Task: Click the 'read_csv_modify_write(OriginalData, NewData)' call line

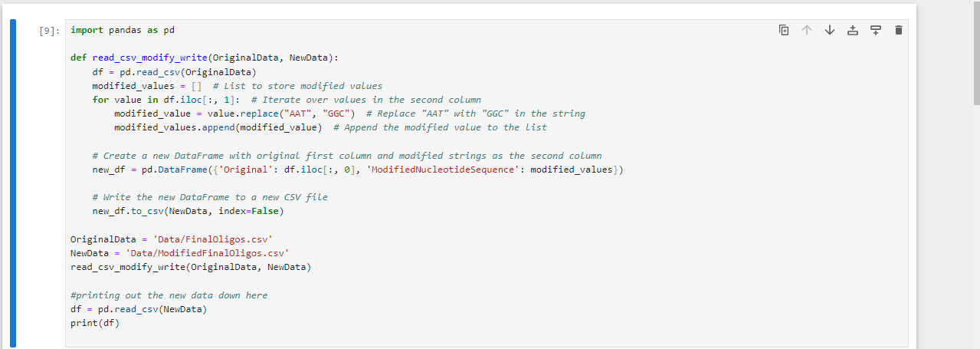Action: (191, 267)
